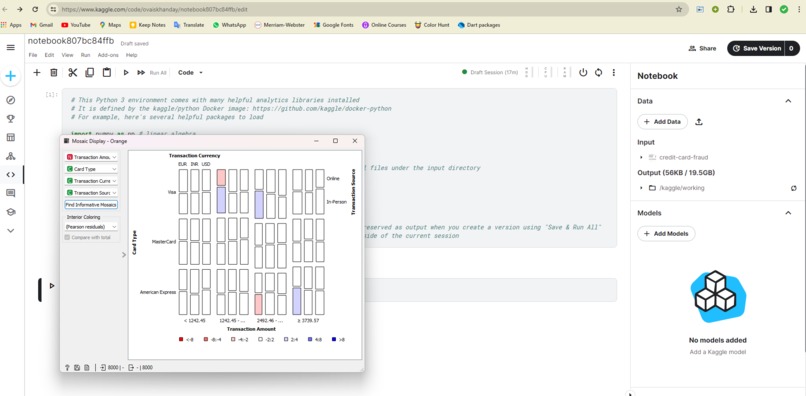Reload the browser page
The image size is (806, 396).
click(x=35, y=9)
